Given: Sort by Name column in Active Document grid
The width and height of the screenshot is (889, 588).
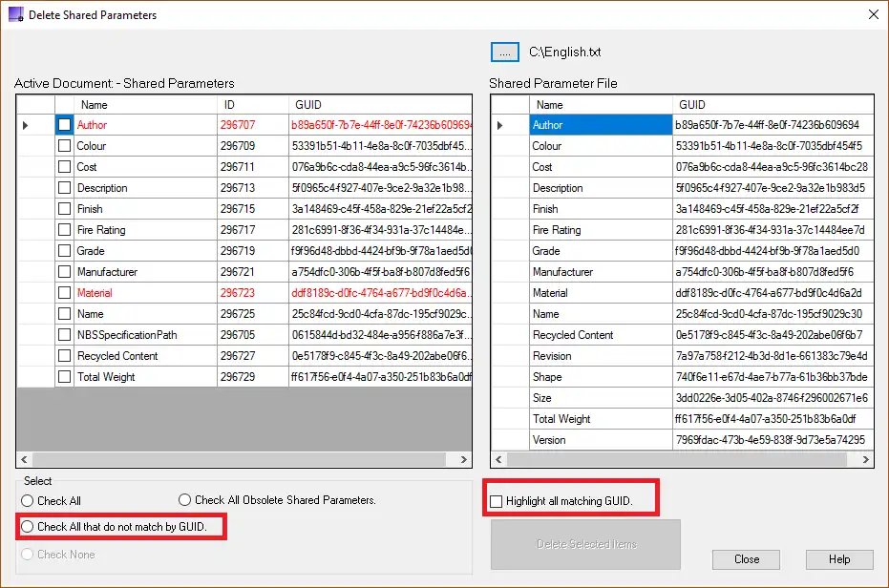Looking at the screenshot, I should (x=143, y=104).
